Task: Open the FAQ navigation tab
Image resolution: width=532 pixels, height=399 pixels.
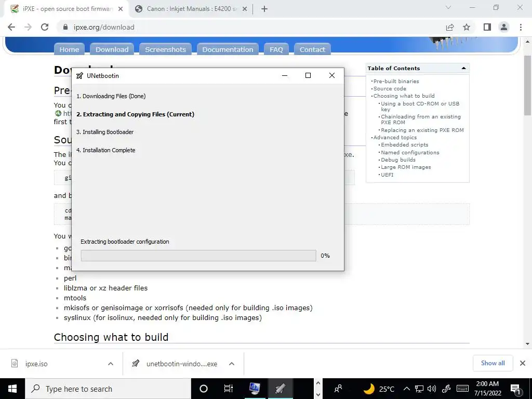Action: pyautogui.click(x=276, y=49)
